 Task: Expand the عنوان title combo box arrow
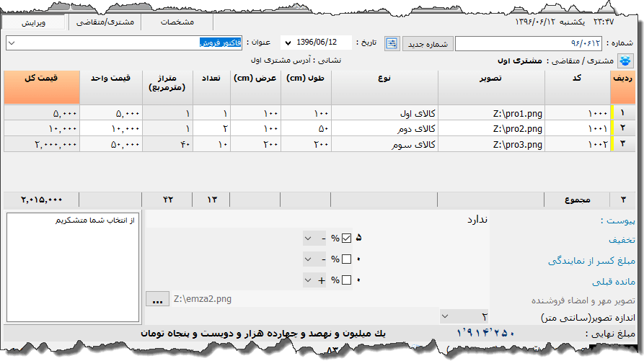coord(12,43)
